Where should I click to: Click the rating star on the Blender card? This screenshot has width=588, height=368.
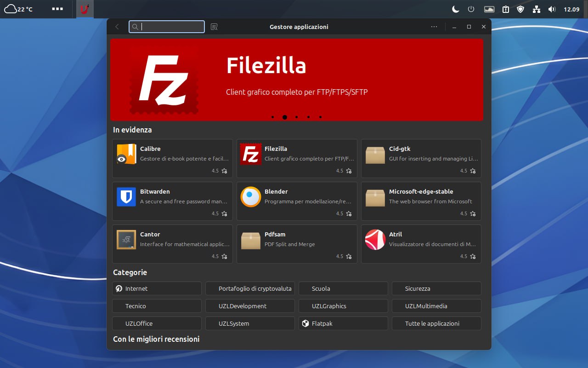tap(349, 213)
